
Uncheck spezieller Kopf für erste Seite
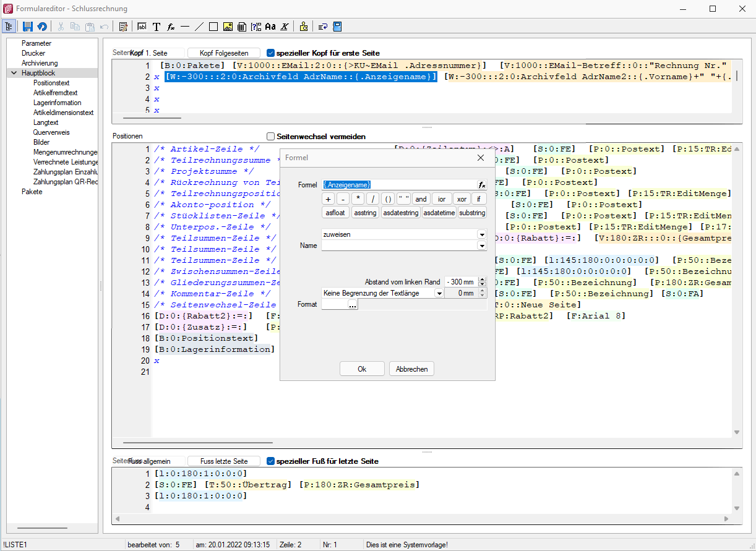tap(271, 53)
